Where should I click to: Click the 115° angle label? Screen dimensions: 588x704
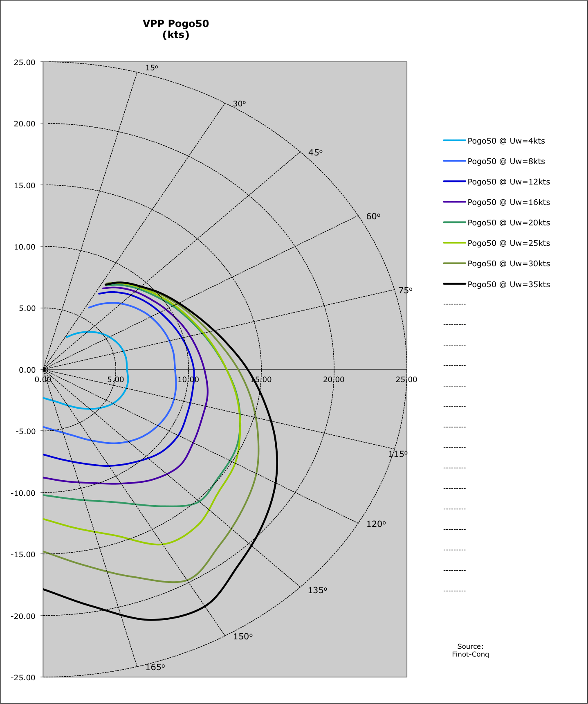tap(398, 454)
